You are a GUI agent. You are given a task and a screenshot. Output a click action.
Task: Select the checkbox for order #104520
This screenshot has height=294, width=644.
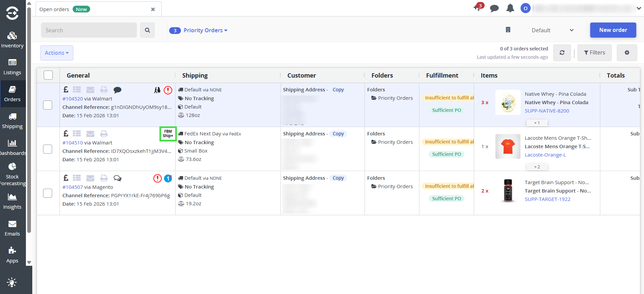(x=48, y=105)
